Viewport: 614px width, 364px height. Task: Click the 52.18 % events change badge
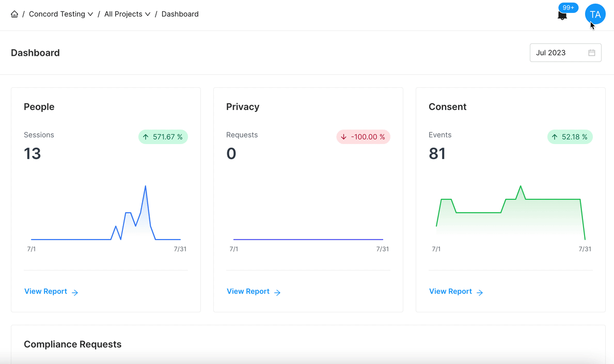(x=570, y=137)
